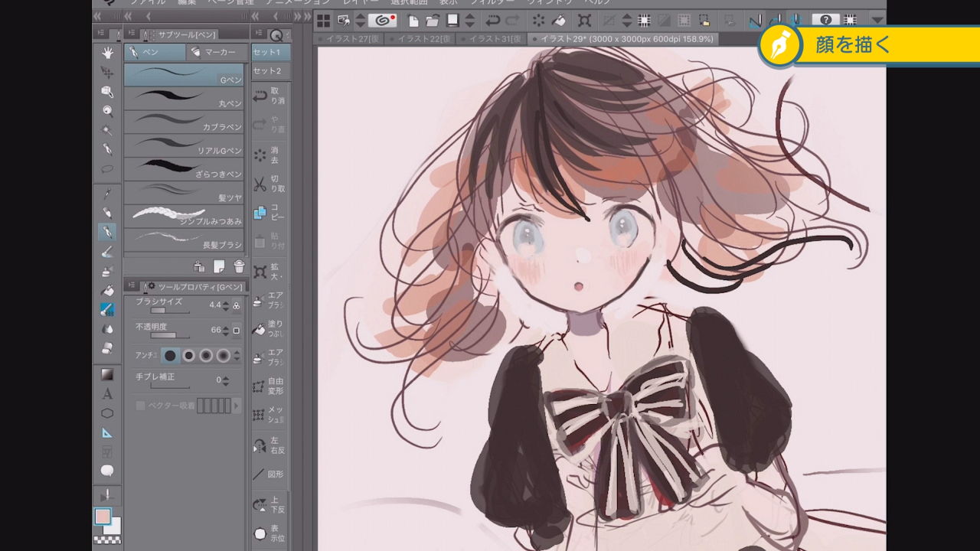Select the Hand (move view) tool
This screenshot has width=980, height=551.
(107, 52)
